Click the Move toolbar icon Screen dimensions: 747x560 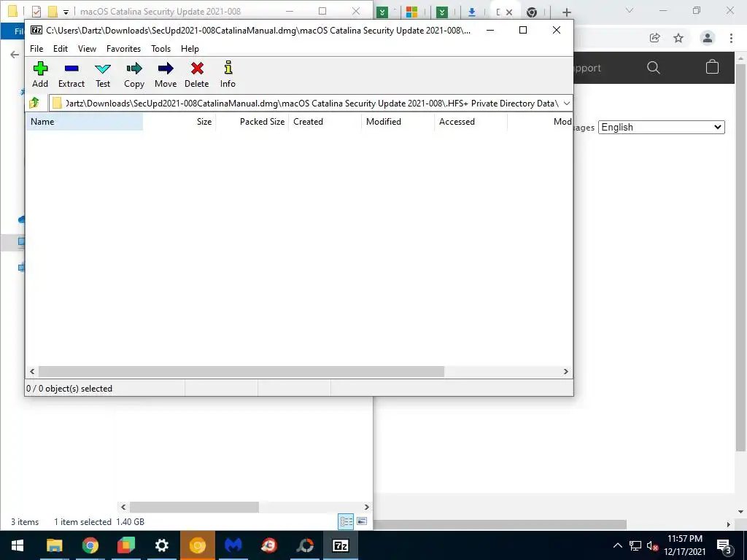pos(166,74)
